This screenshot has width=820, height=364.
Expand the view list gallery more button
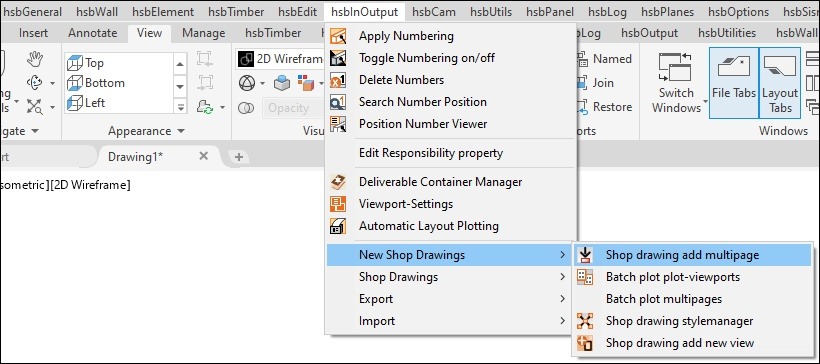180,106
